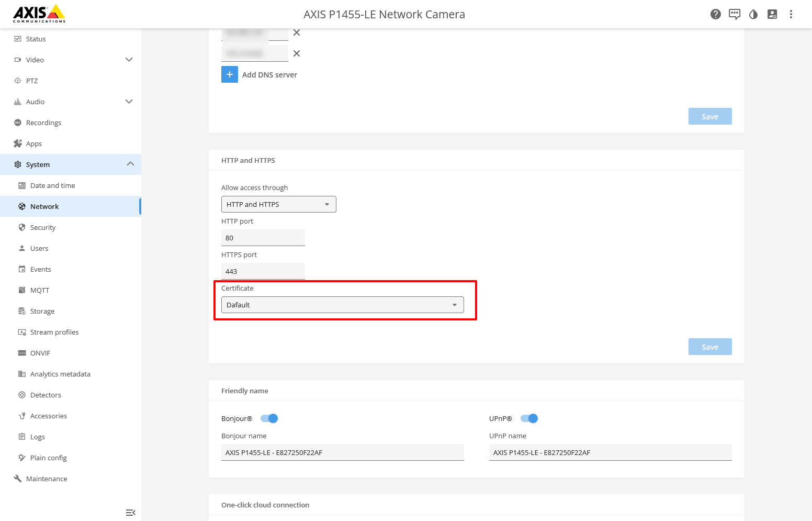Viewport: 812px width, 521px height.
Task: Toggle the contrast theme icon
Action: click(x=753, y=14)
